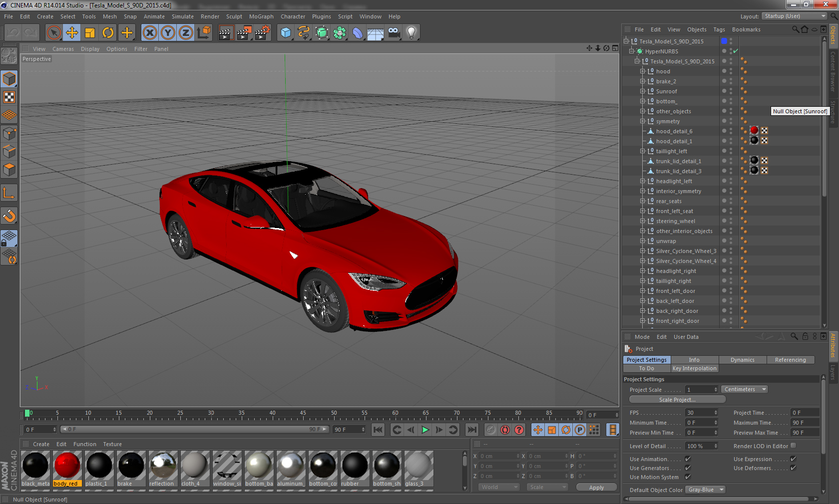The width and height of the screenshot is (839, 504).
Task: Go to the end of animation
Action: click(x=471, y=430)
